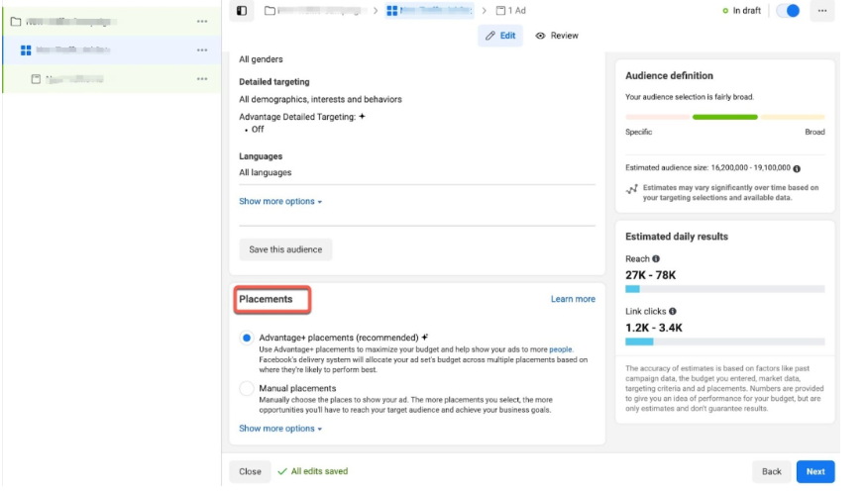Toggle the left sidebar panel icon
868x491 pixels.
pos(242,11)
